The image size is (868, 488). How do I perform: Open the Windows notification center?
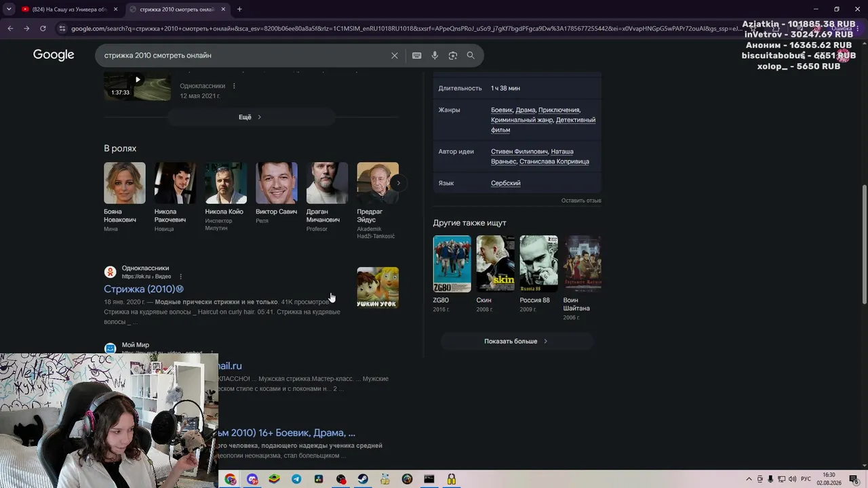tap(854, 479)
